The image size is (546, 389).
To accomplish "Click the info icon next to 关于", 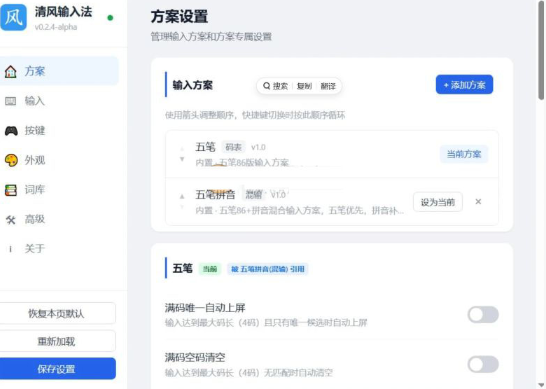I will [10, 249].
